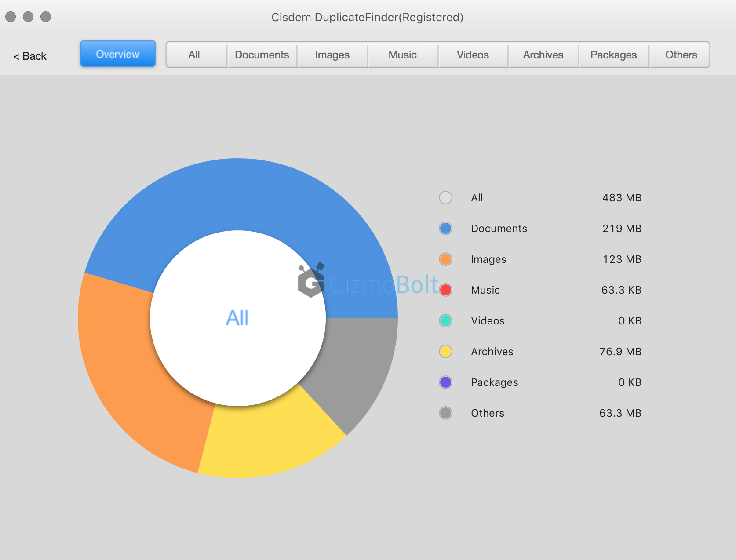Viewport: 736px width, 560px height.
Task: Switch to the Archives tab
Action: pyautogui.click(x=543, y=55)
